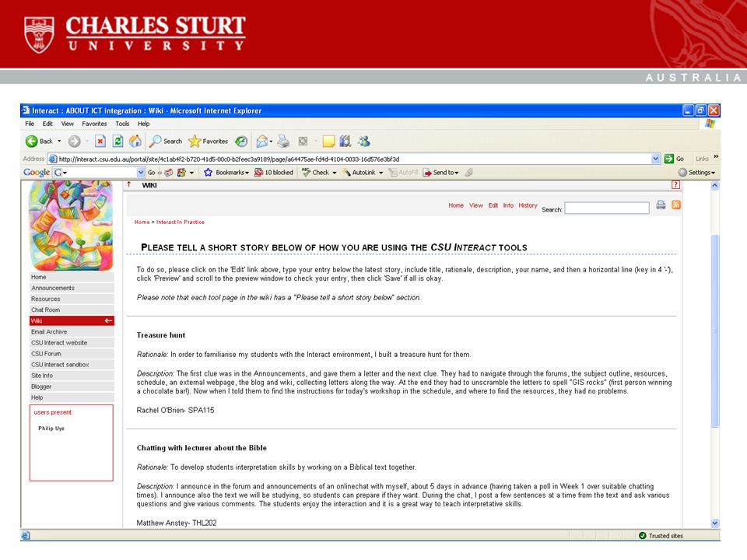Screen dimensions: 747x560
Task: Click the Forward arrow button
Action: [75, 141]
